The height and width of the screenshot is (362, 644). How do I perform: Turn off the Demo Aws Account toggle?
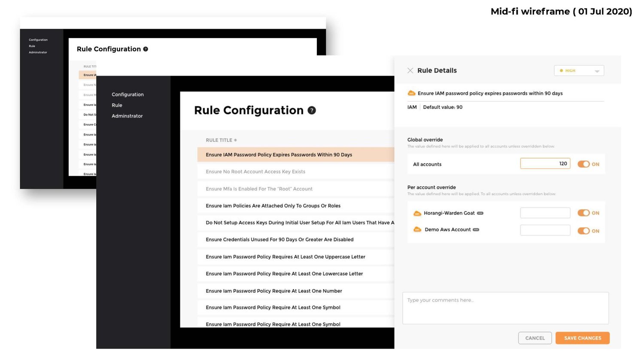coord(583,231)
